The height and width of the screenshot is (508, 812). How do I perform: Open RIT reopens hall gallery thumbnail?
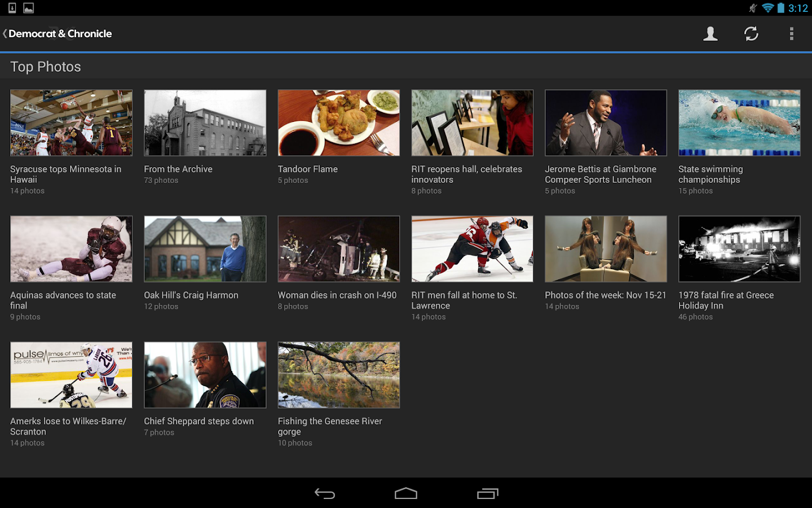point(472,122)
